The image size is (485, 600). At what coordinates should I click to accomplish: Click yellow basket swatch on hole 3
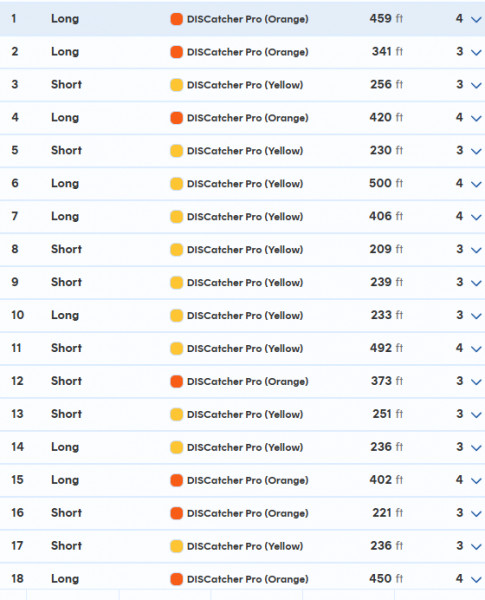tap(176, 85)
